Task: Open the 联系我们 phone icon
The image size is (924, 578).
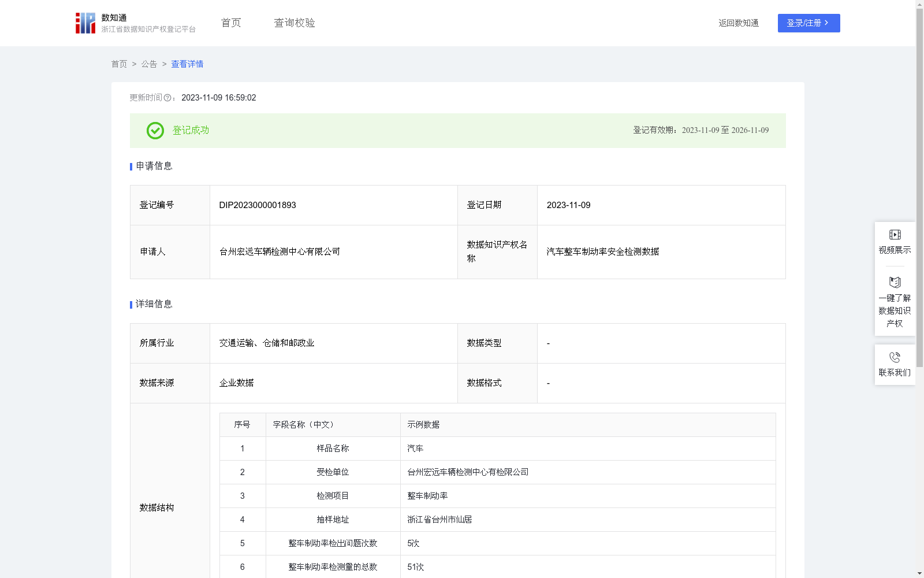Action: [x=895, y=357]
